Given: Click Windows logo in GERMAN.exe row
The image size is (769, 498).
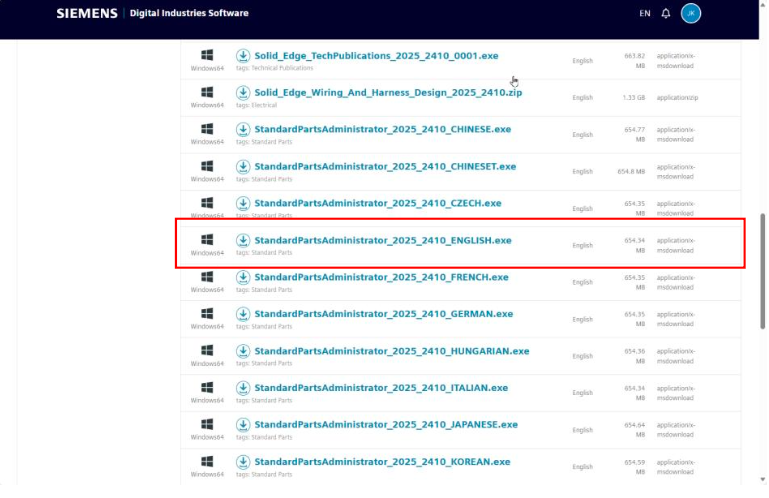Looking at the screenshot, I should pyautogui.click(x=207, y=313).
